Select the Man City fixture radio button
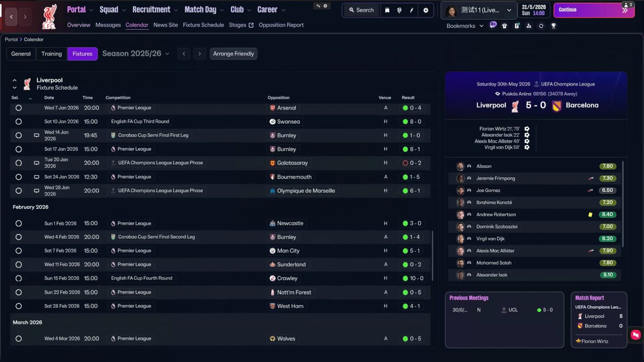The height and width of the screenshot is (362, 644). (x=19, y=251)
